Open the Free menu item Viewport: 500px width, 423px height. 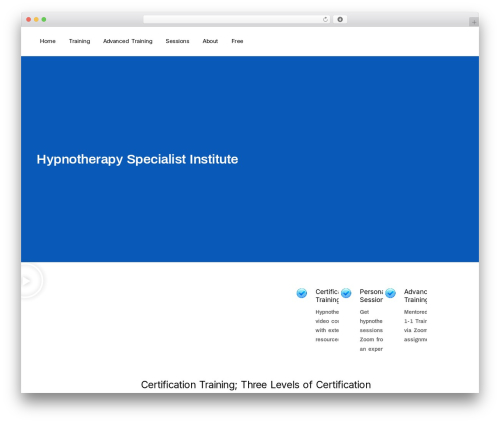(x=237, y=41)
